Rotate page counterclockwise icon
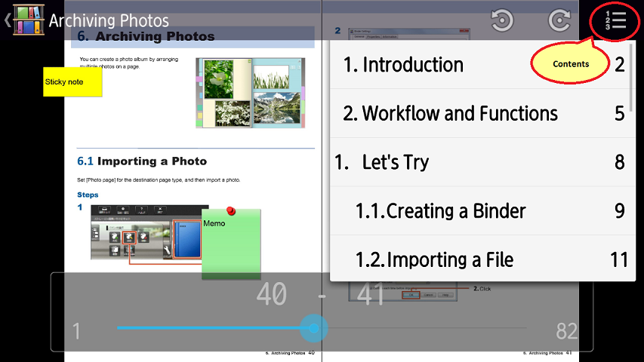Image resolution: width=644 pixels, height=362 pixels. tap(502, 20)
